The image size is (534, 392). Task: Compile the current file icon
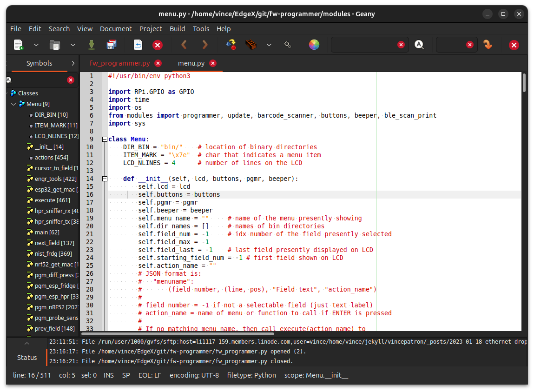tap(231, 45)
